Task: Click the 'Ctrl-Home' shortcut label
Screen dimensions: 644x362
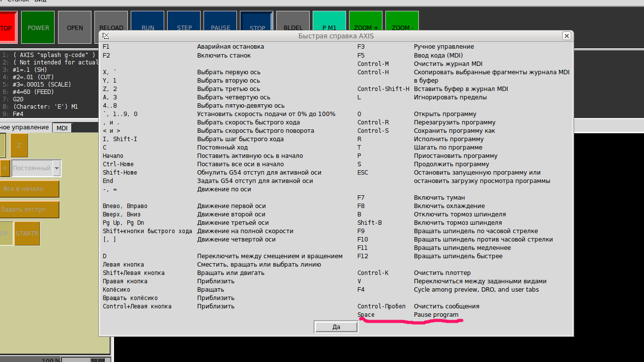Action: pos(118,164)
